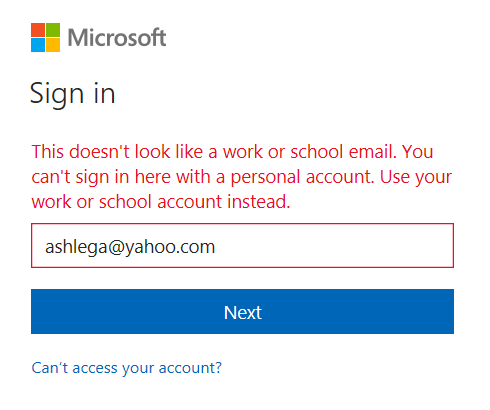The image size is (490, 410).
Task: Click the white "Next" label text
Action: [x=243, y=312]
